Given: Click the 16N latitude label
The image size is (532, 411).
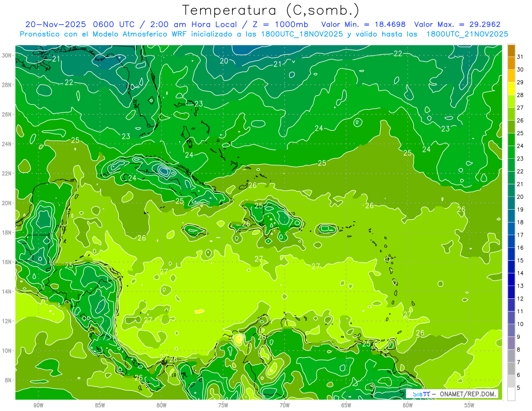Looking at the screenshot, I should point(8,262).
